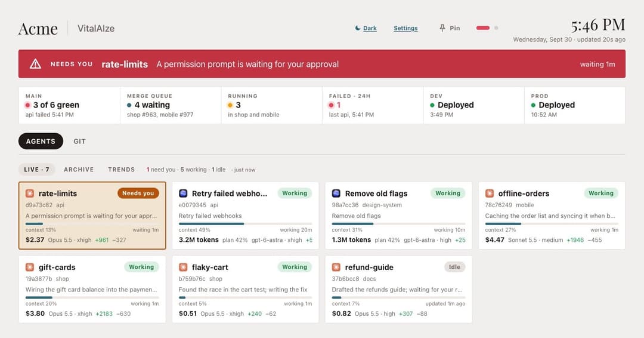Click 'offline-orders' card title
This screenshot has width=644, height=338.
(x=524, y=193)
